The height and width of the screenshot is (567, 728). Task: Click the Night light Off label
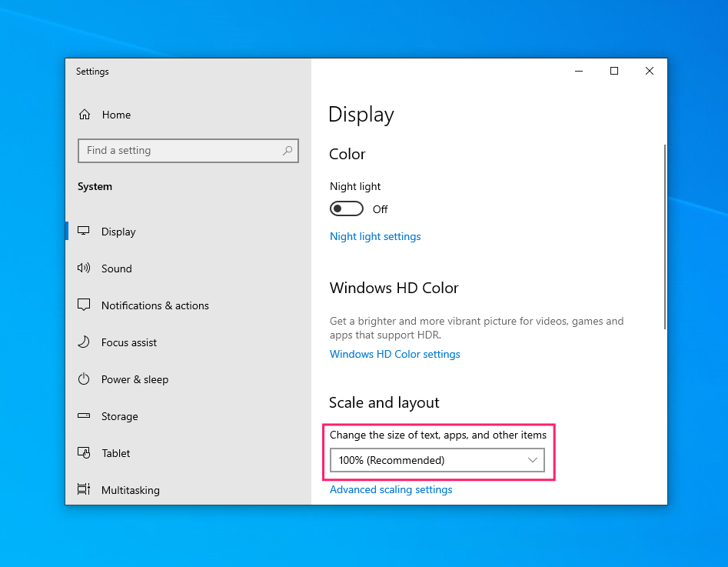380,209
